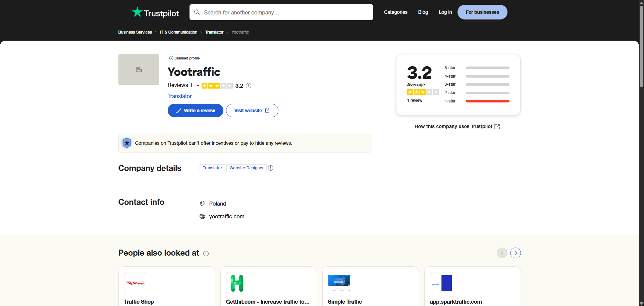644x306 pixels.
Task: Click previous carousel arrow
Action: [x=502, y=253]
